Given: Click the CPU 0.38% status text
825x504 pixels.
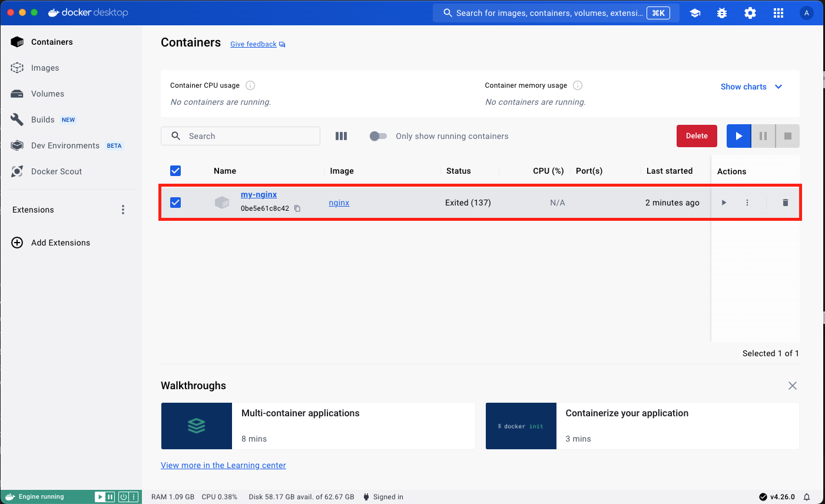Looking at the screenshot, I should click(x=219, y=497).
